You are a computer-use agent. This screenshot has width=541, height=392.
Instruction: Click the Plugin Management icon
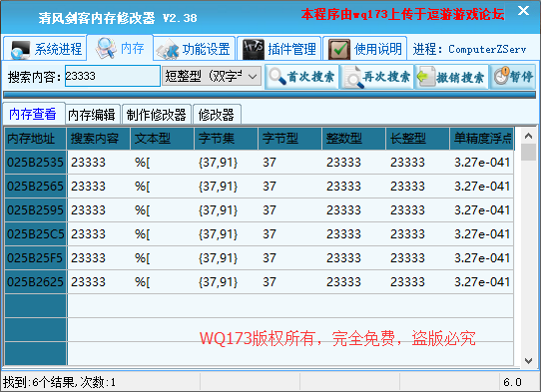254,49
